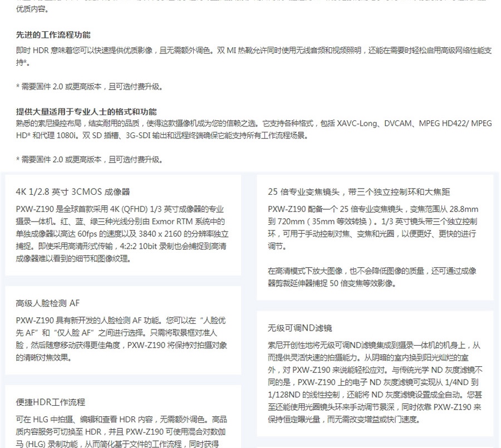This screenshot has height=448, width=501.
Task: Click the text "优质内容。" at the page top
Action: click(x=32, y=9)
